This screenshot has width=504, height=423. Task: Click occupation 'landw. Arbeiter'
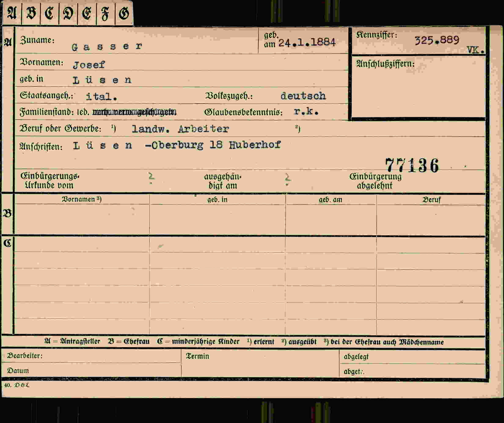click(x=180, y=129)
